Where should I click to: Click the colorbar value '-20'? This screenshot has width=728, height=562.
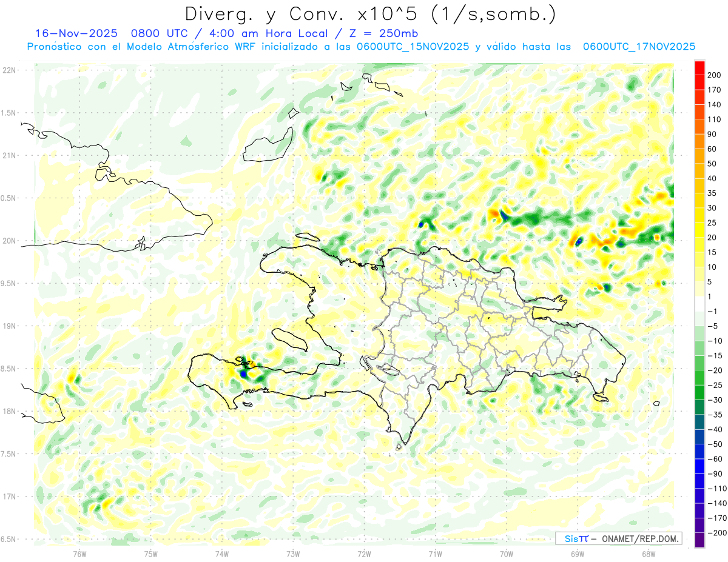(x=714, y=370)
